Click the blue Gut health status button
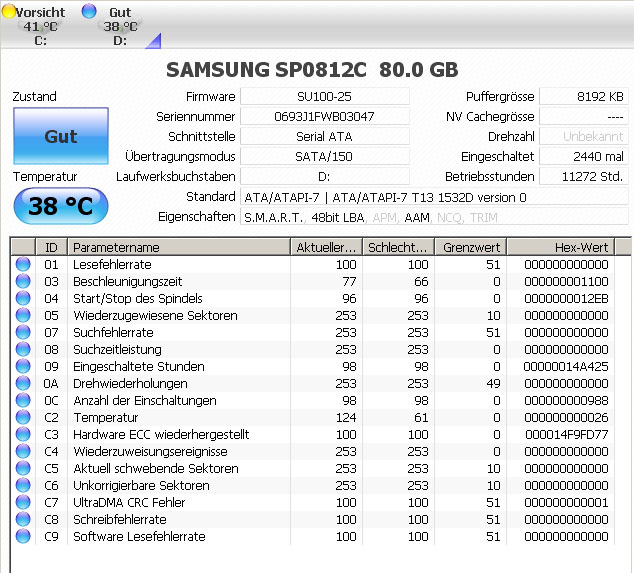 point(61,136)
